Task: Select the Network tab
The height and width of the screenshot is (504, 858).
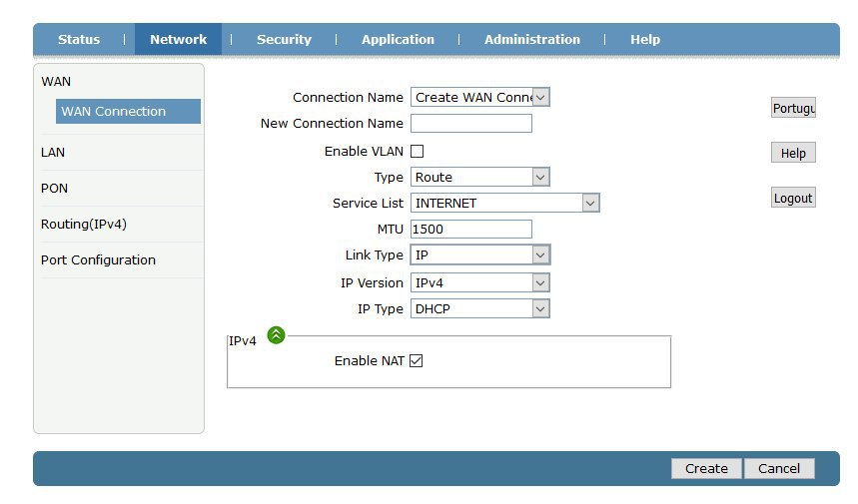Action: coord(179,39)
